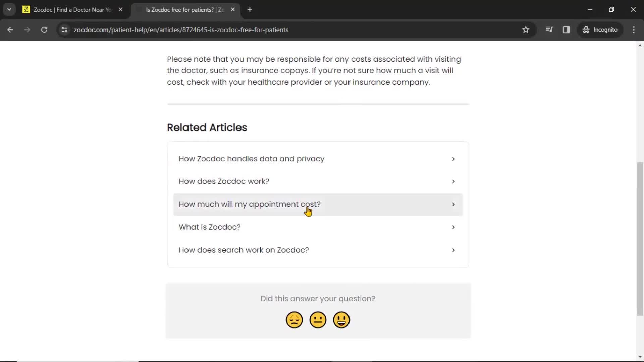Click the scrollbar up arrow

pyautogui.click(x=640, y=45)
